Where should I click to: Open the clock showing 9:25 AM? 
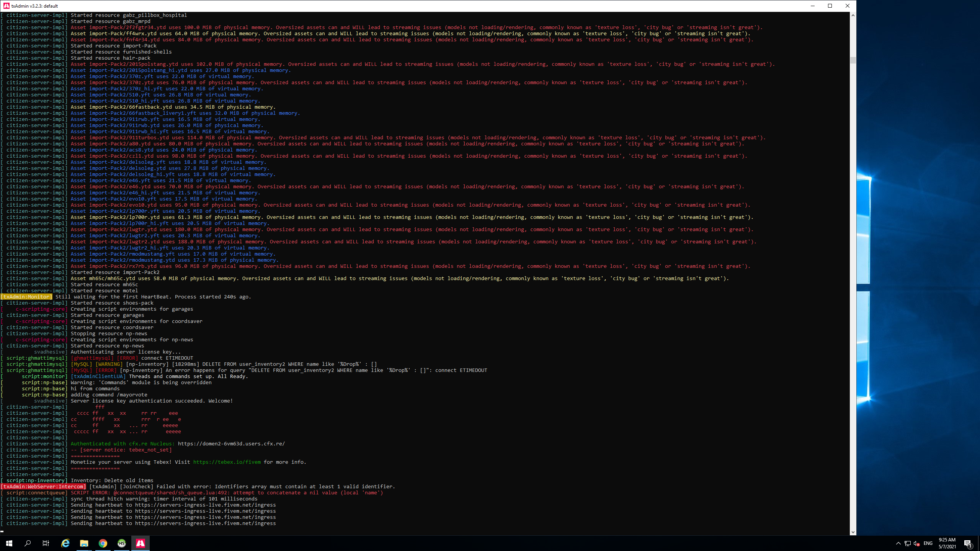point(947,543)
